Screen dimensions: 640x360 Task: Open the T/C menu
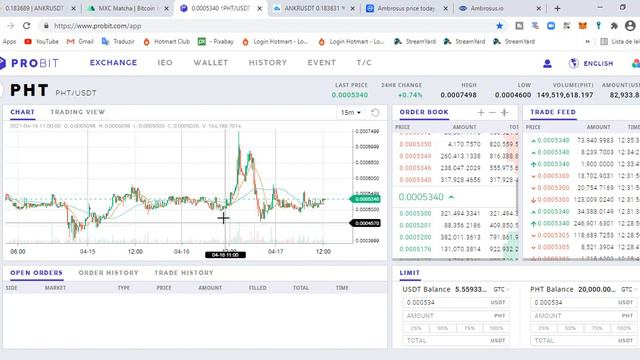point(364,62)
